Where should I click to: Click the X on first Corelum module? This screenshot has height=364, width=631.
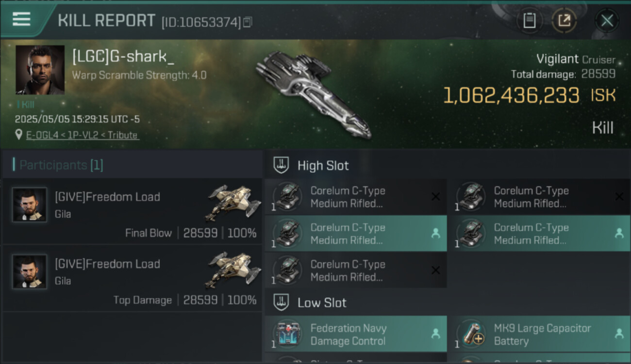[x=435, y=197]
